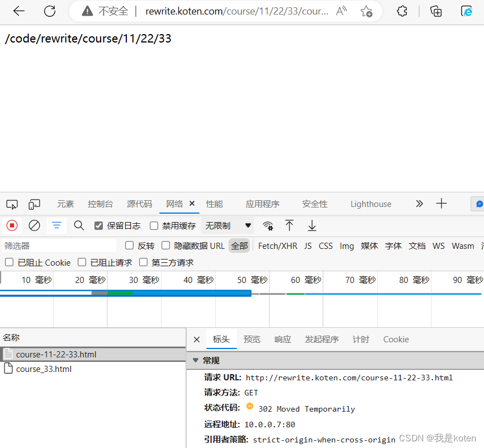Viewport: 484px width, 448px height.
Task: Open the 响应 tab
Action: (x=282, y=339)
